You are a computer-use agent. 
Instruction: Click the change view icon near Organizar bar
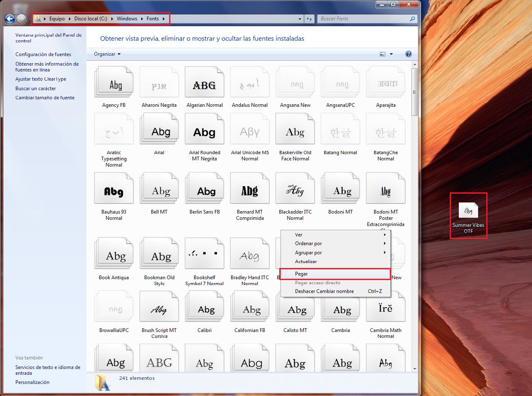point(382,54)
